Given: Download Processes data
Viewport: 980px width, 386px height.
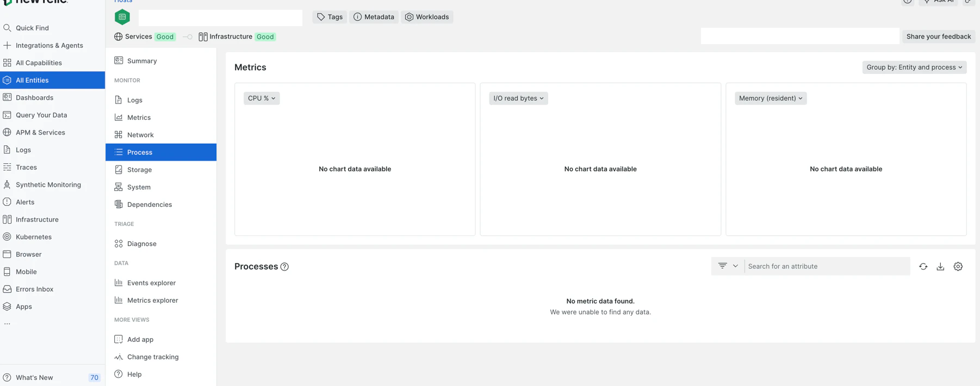Looking at the screenshot, I should click(940, 266).
